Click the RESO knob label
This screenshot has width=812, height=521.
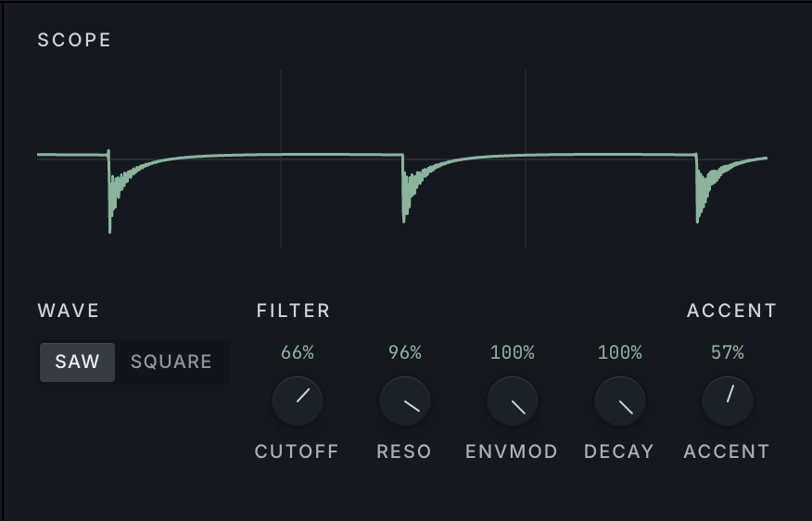point(404,451)
